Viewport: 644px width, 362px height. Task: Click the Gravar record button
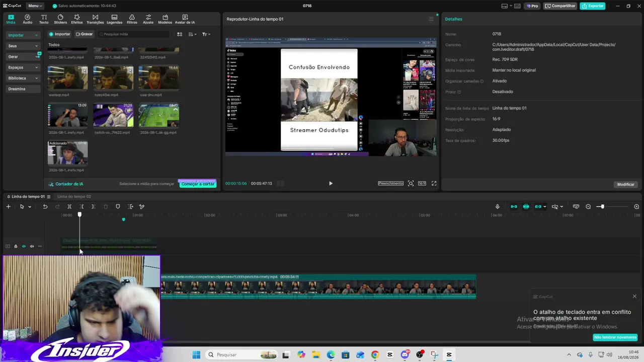point(85,34)
